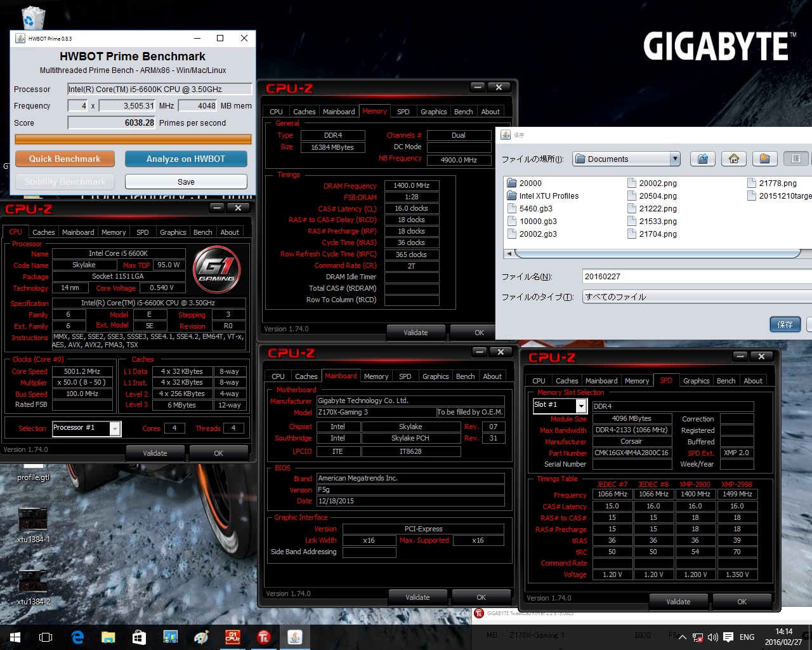Click left arrow of file list scrollbar
812x650 pixels.
tap(509, 253)
